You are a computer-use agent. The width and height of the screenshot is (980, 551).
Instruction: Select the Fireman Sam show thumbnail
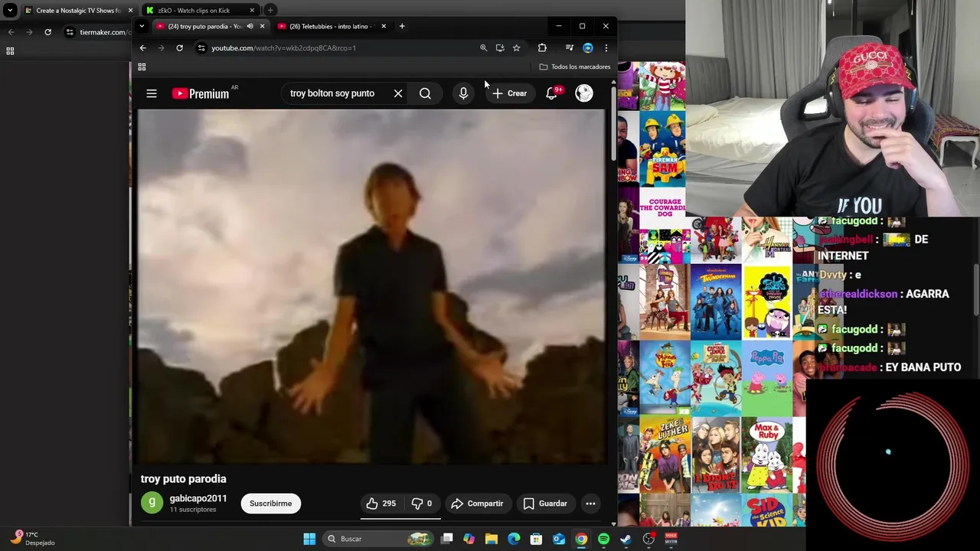(x=662, y=149)
